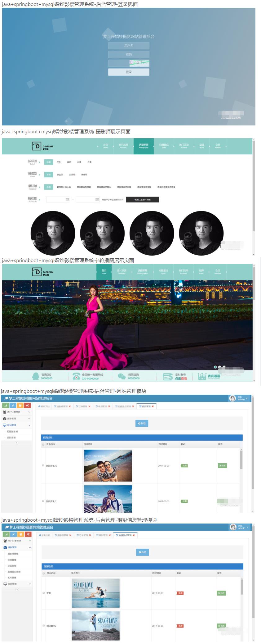Image resolution: width=261 pixels, height=644 pixels.
Task: Select 不限 in the 按标签 filter row
Action: coord(48,162)
